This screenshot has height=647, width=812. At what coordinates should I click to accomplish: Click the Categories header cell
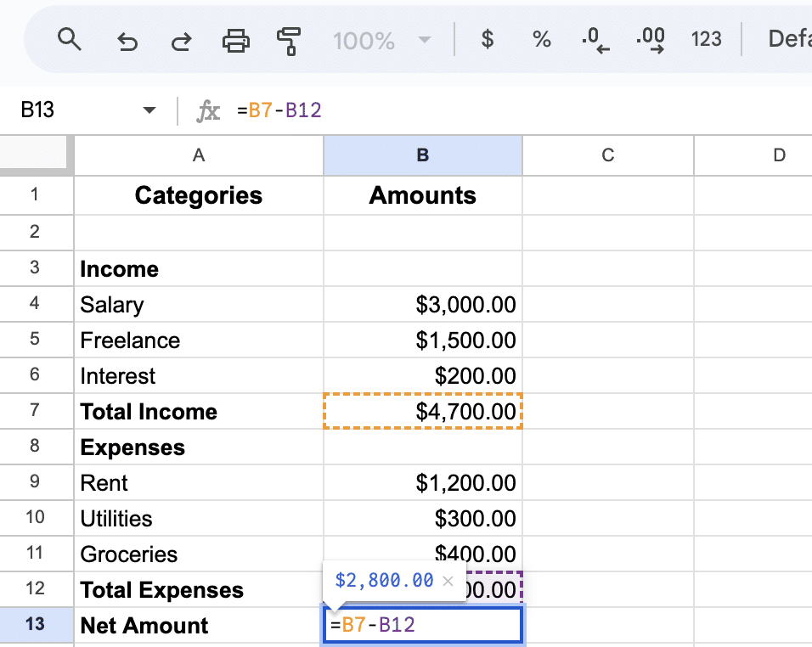pos(199,195)
